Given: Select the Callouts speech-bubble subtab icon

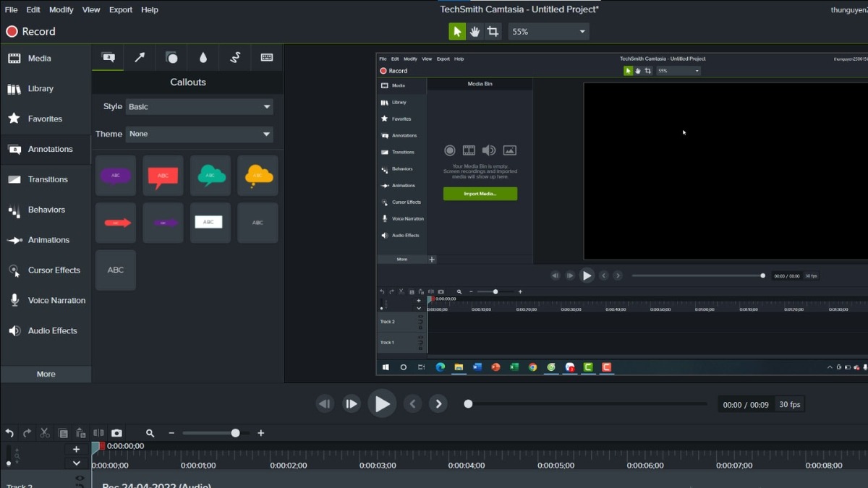Looking at the screenshot, I should click(x=108, y=58).
